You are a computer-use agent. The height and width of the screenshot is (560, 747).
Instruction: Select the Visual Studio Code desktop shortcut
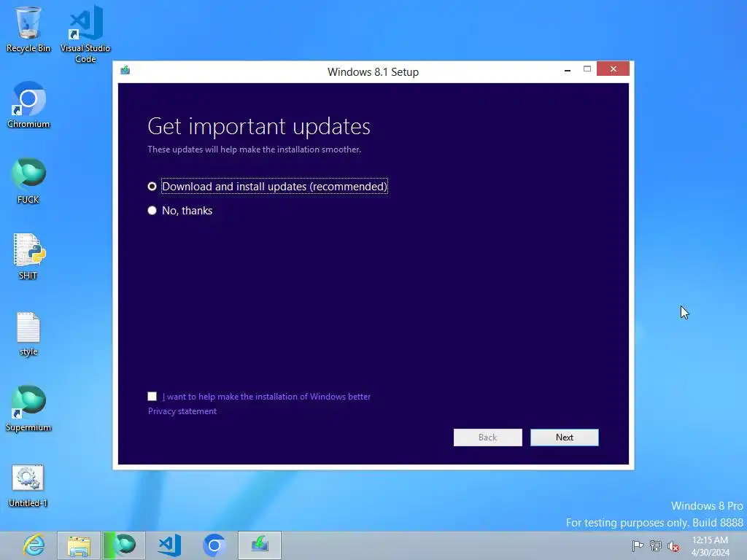[85, 34]
